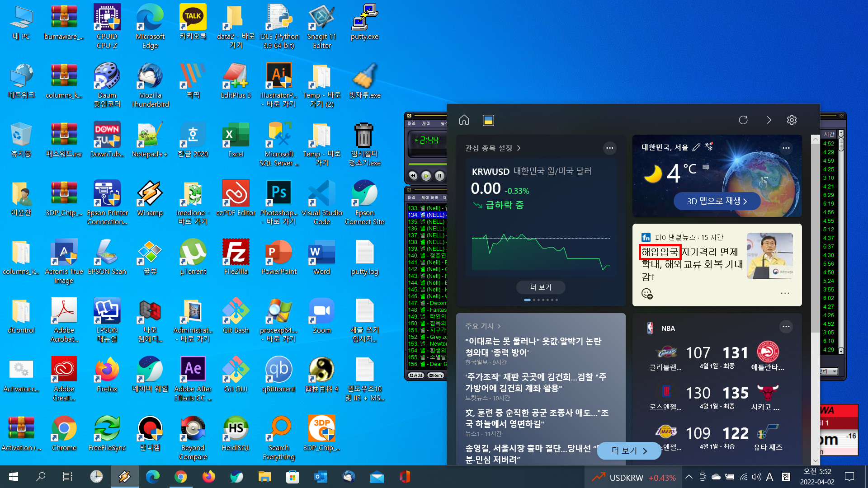Open taskbar Search magnifier
The image size is (868, 488).
point(41,477)
